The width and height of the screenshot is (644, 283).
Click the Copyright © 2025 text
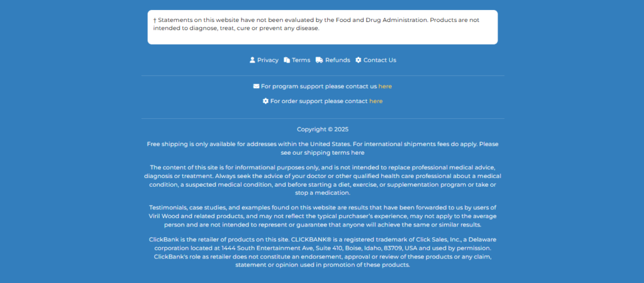(x=323, y=130)
